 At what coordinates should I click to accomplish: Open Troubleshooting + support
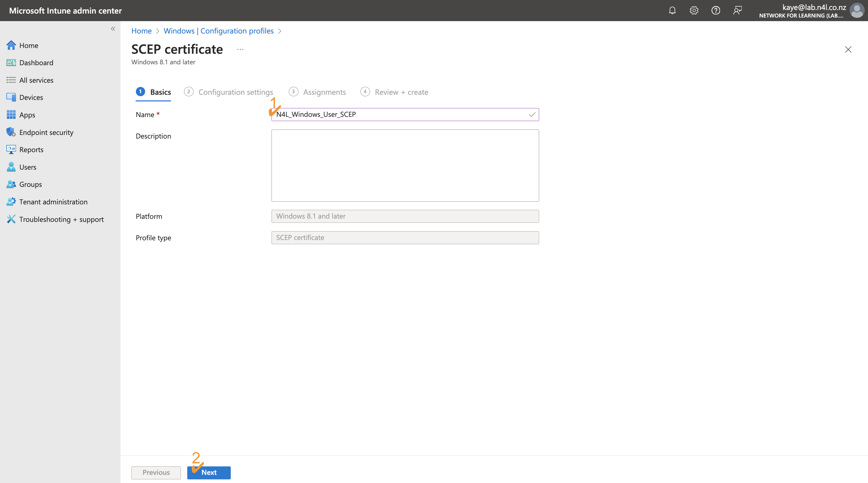[61, 219]
